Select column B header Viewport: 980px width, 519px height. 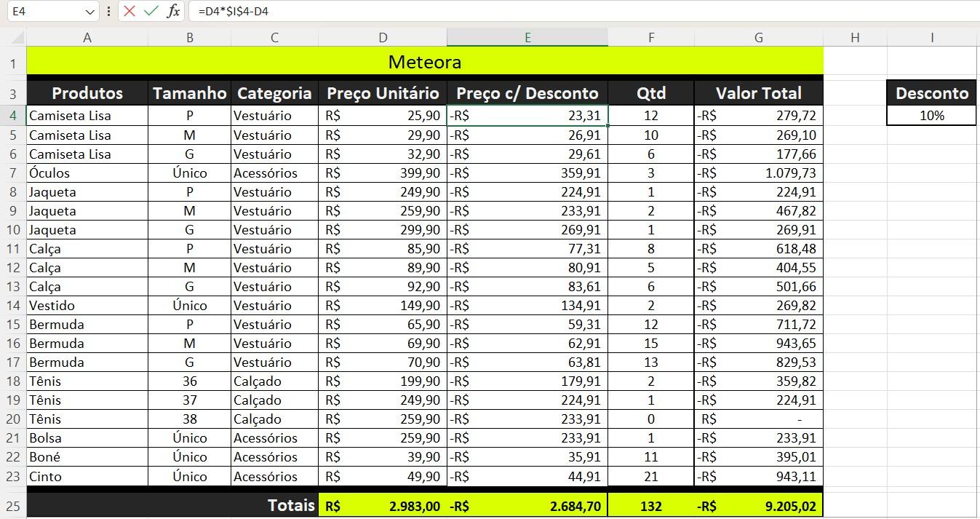[190, 38]
